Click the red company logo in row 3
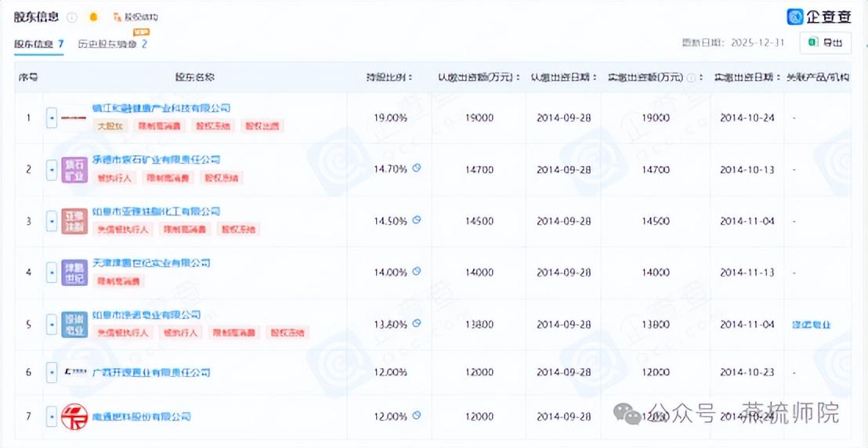 (74, 221)
